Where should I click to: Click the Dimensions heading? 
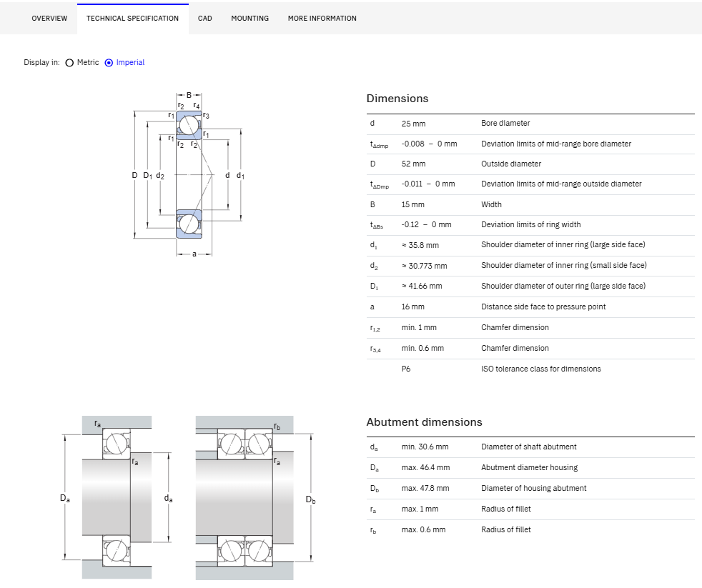pyautogui.click(x=397, y=99)
